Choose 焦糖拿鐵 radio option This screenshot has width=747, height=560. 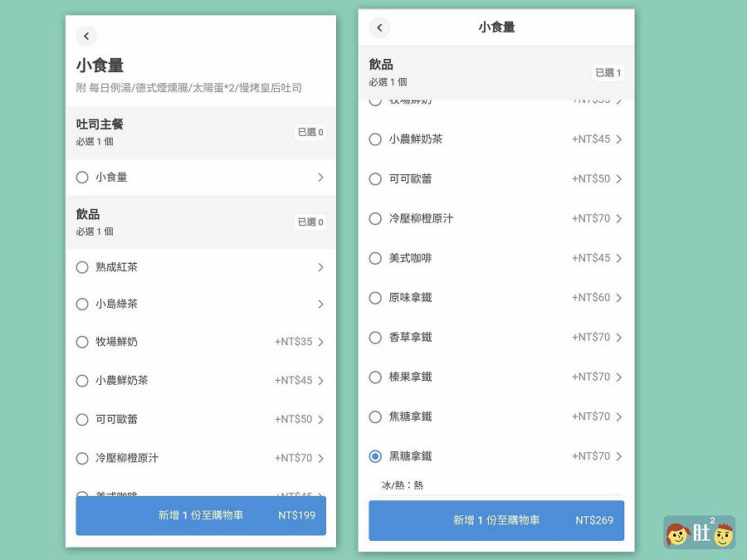[x=375, y=416]
